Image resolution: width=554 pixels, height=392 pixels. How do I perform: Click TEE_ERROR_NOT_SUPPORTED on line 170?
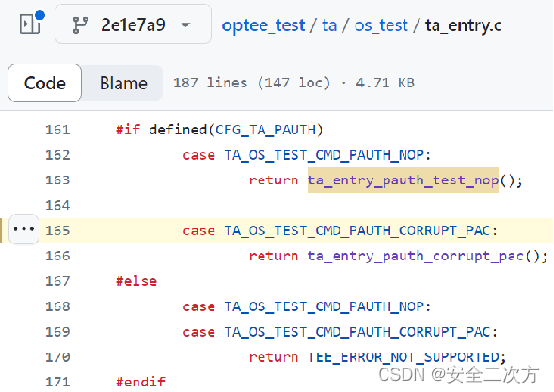(404, 357)
